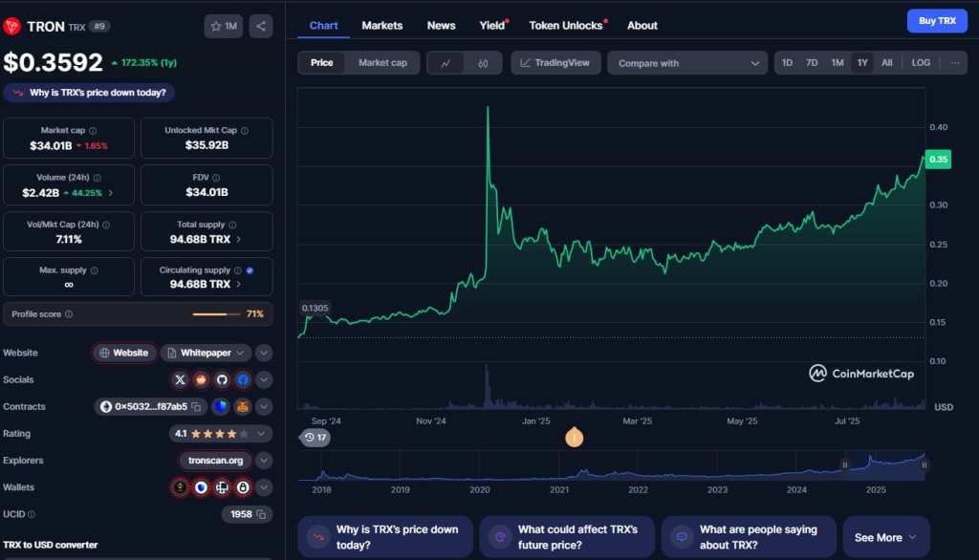Viewport: 979px width, 560px height.
Task: Expand the Whitepaper dropdown
Action: coord(207,353)
